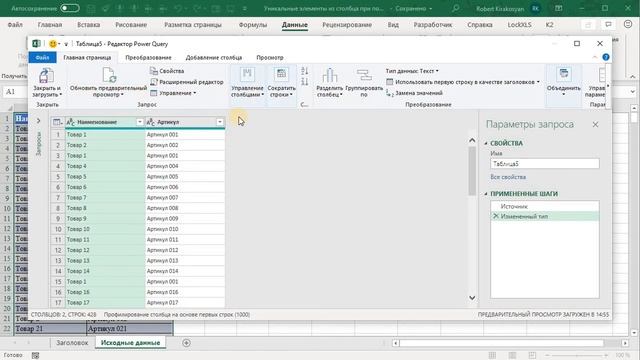Open the Управление dropdown in Запрос group
Image resolution: width=640 pixels, height=360 pixels.
tap(173, 93)
